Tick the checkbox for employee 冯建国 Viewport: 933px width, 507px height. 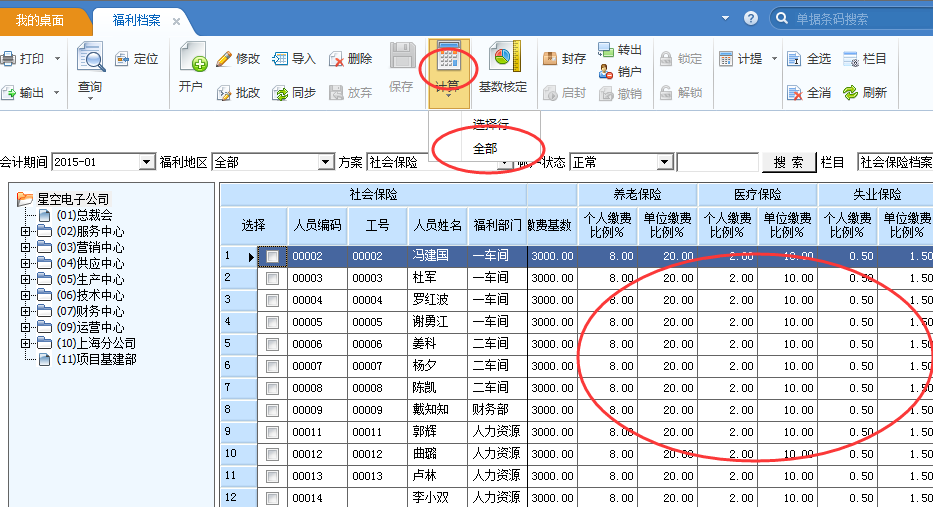(x=273, y=257)
